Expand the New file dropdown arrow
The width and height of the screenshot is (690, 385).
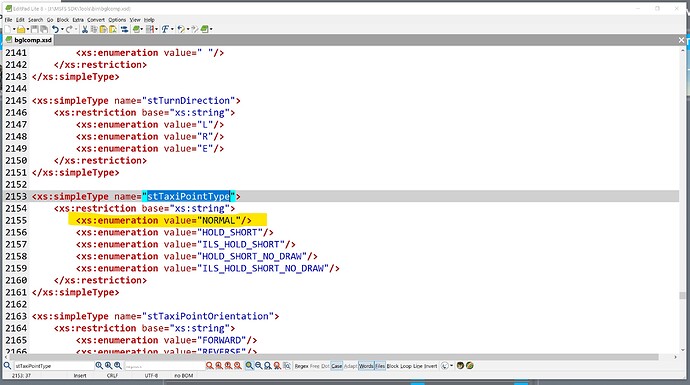(x=14, y=29)
